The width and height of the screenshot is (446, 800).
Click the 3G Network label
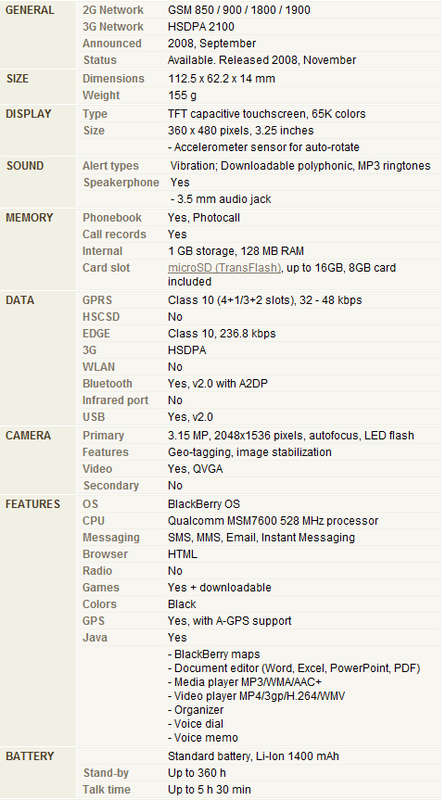(x=113, y=27)
